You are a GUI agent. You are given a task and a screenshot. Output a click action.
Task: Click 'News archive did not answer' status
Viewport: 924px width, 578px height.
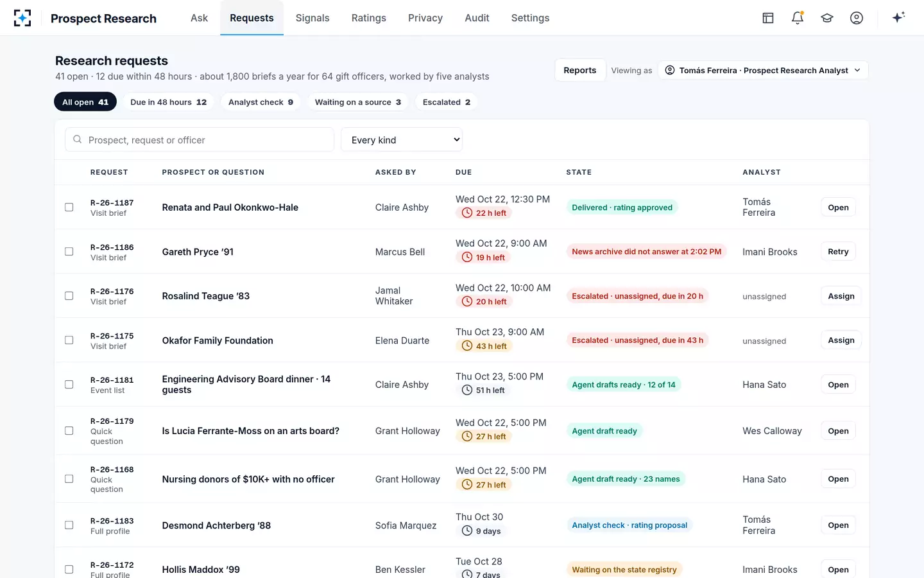pos(647,252)
